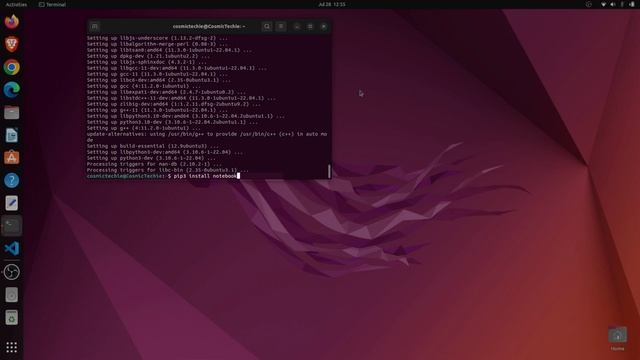
Task: Click the 'Setting up dpkg-dev' line
Action: click(x=148, y=56)
